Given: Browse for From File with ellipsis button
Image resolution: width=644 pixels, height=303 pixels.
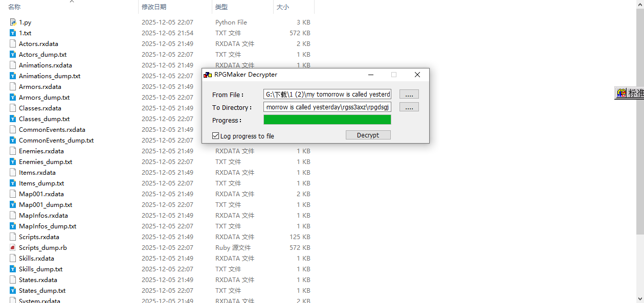Looking at the screenshot, I should coord(409,95).
